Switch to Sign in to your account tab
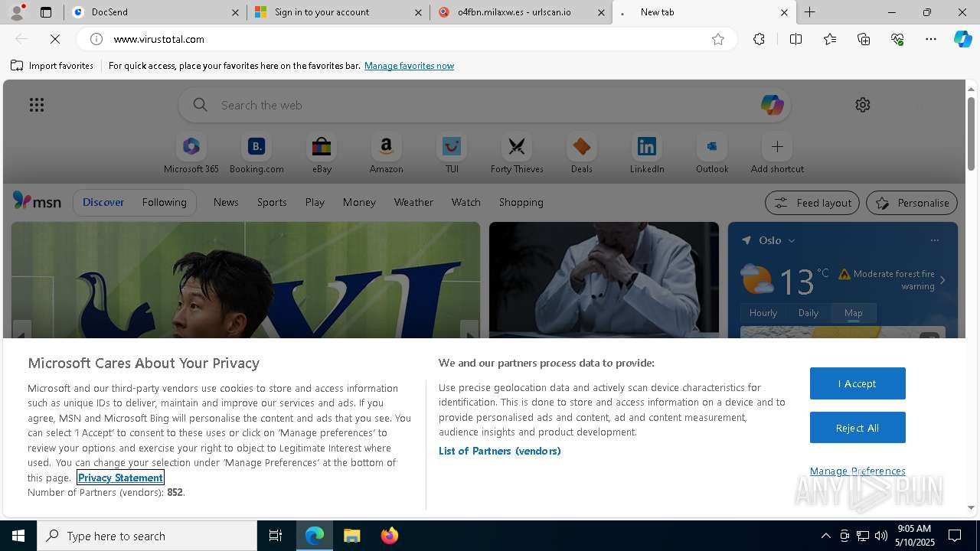Image resolution: width=980 pixels, height=551 pixels. (338, 12)
